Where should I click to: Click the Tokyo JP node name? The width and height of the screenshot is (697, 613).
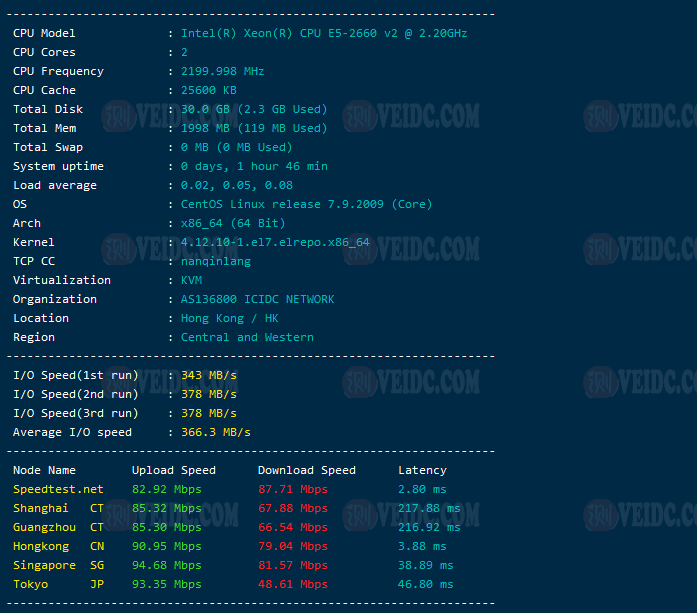[x=58, y=585]
